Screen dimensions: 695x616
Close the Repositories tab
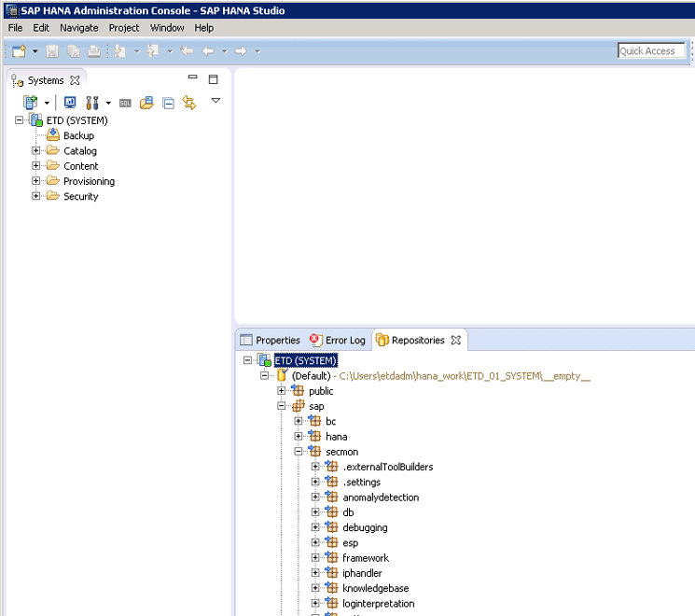pos(456,341)
